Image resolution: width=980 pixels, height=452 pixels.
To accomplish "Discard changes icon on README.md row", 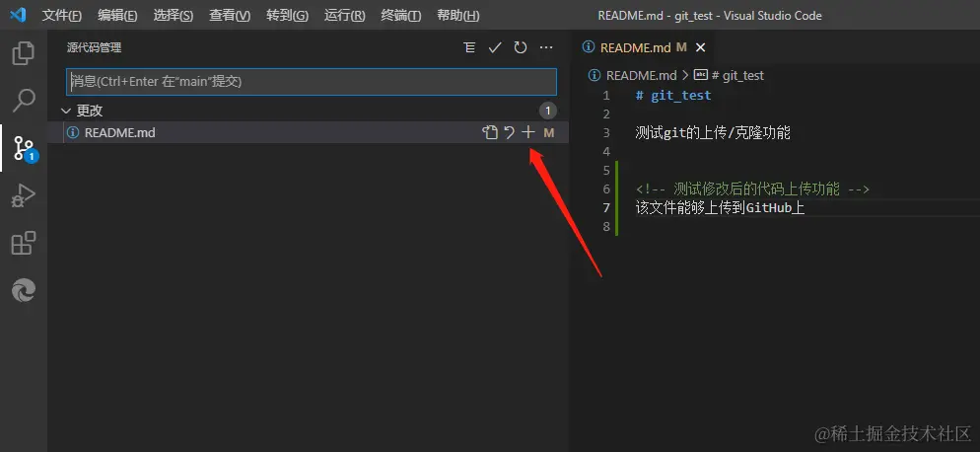I will point(510,132).
